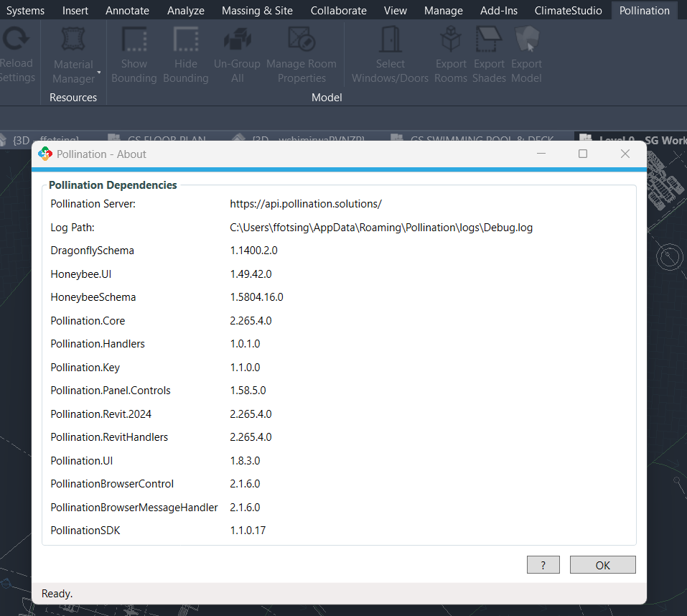Click the Export Model tool
The width and height of the screenshot is (687, 616).
coord(527,55)
